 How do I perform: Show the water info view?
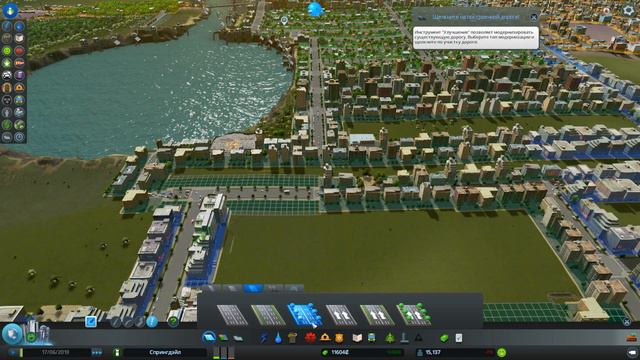click(19, 27)
